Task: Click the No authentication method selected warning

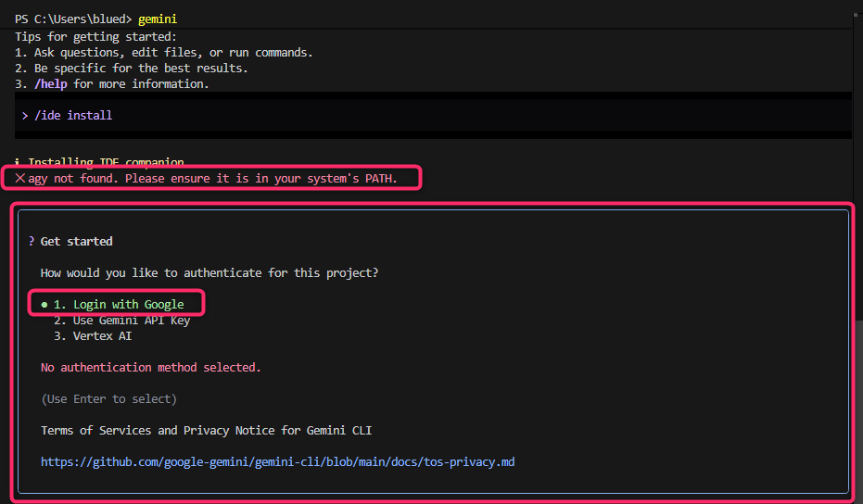Action: (x=150, y=368)
